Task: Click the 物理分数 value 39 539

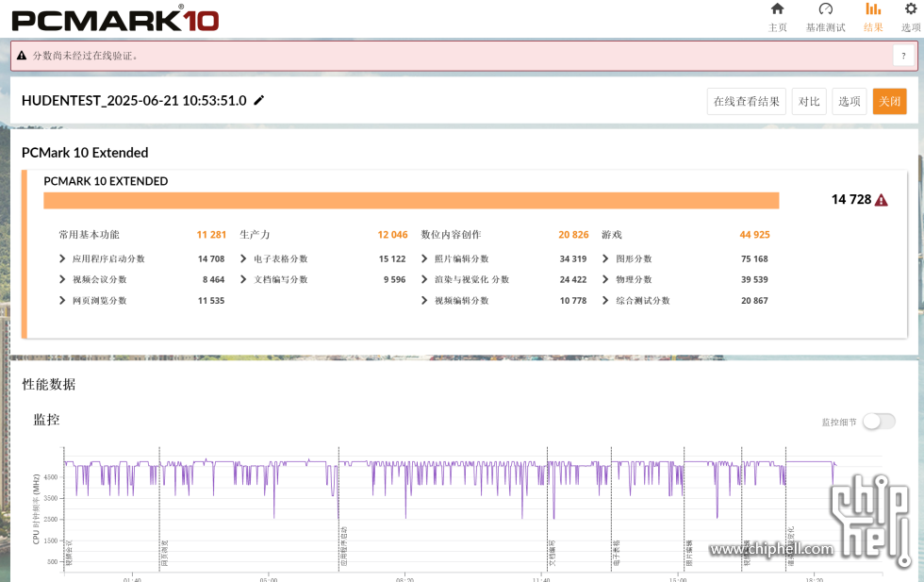Action: (755, 279)
